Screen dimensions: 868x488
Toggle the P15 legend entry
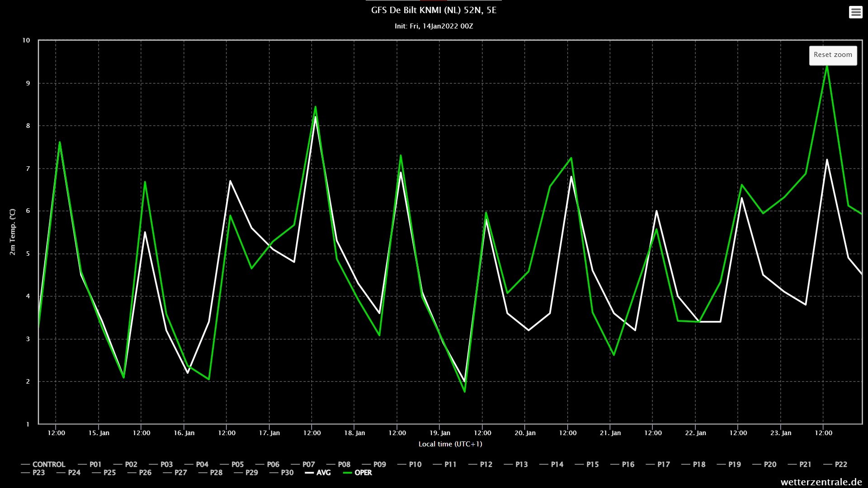coord(592,465)
